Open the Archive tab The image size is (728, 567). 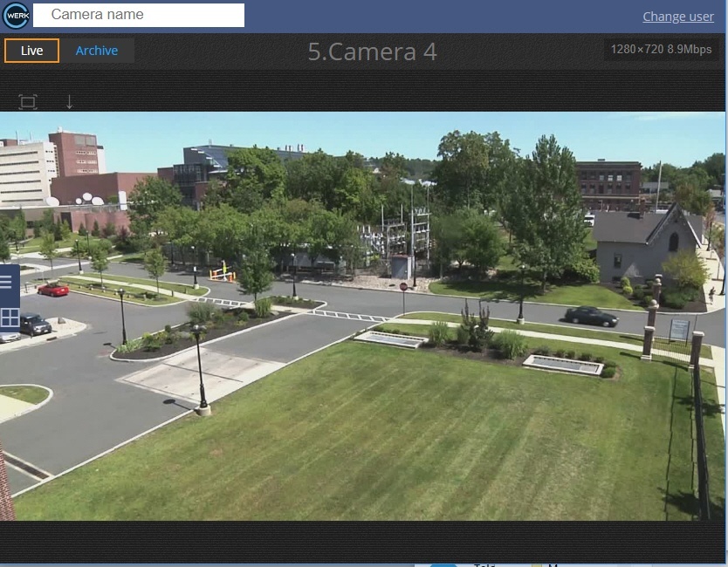97,51
